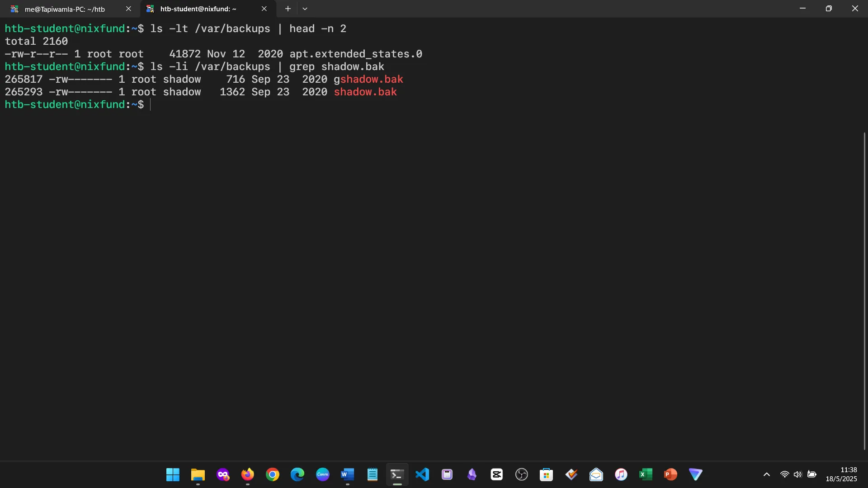
Task: Open Visual Studio Code from taskbar
Action: click(x=422, y=474)
